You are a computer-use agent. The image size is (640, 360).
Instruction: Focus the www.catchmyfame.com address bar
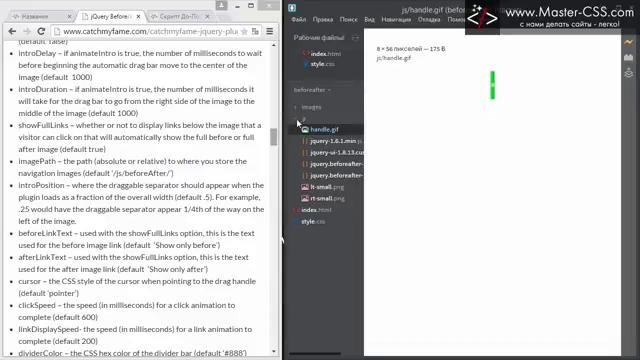pos(151,31)
